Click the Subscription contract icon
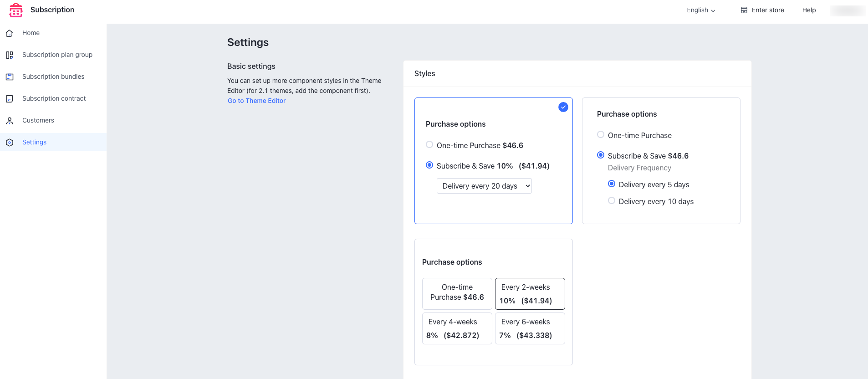This screenshot has height=379, width=868. (10, 99)
